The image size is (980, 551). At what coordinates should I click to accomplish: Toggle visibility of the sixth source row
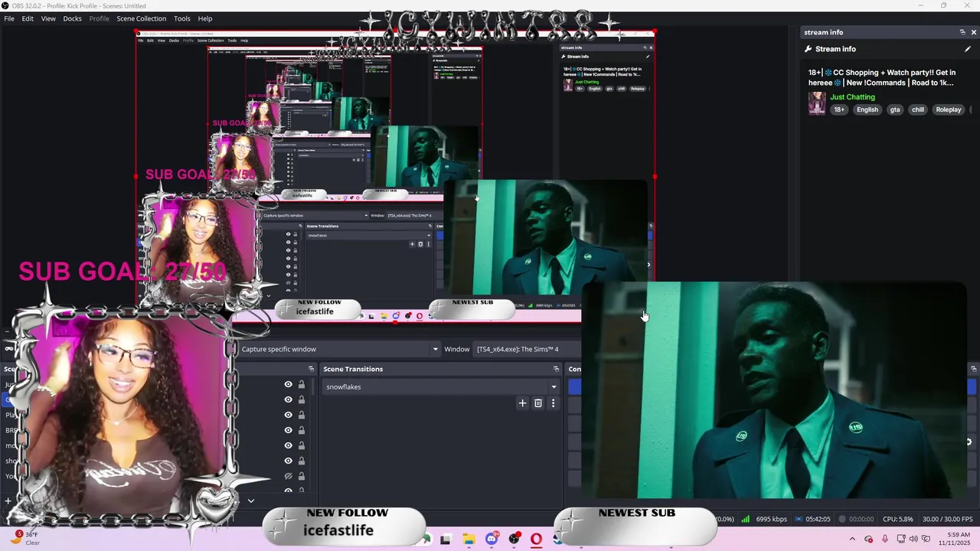click(x=288, y=461)
